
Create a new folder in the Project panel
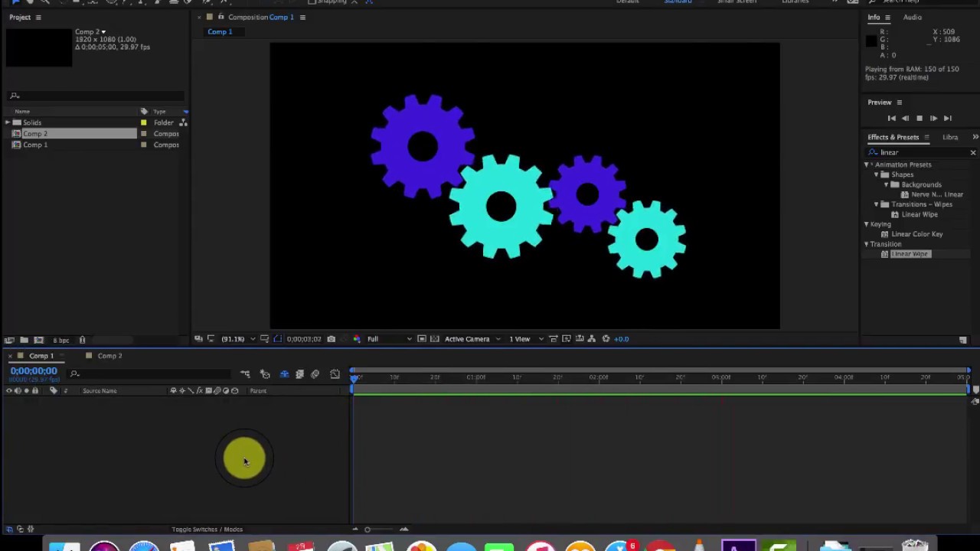click(24, 340)
